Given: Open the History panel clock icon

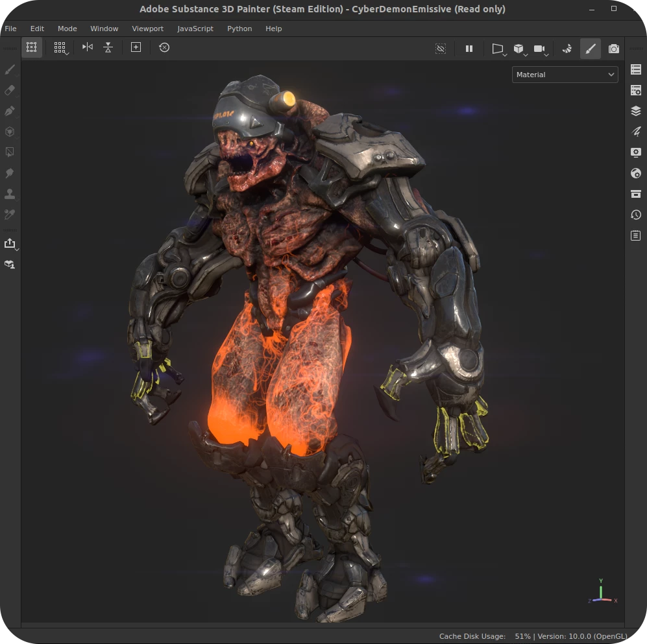Looking at the screenshot, I should click(636, 215).
